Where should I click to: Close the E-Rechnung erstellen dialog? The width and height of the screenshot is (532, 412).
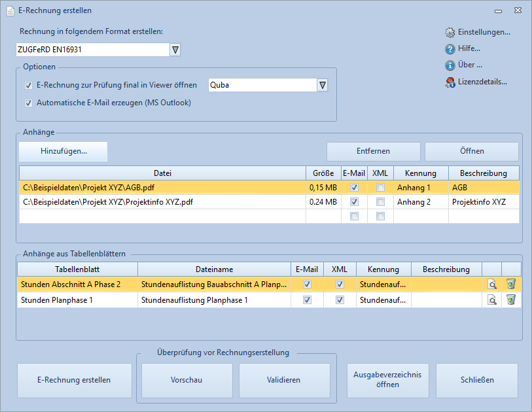(518, 10)
